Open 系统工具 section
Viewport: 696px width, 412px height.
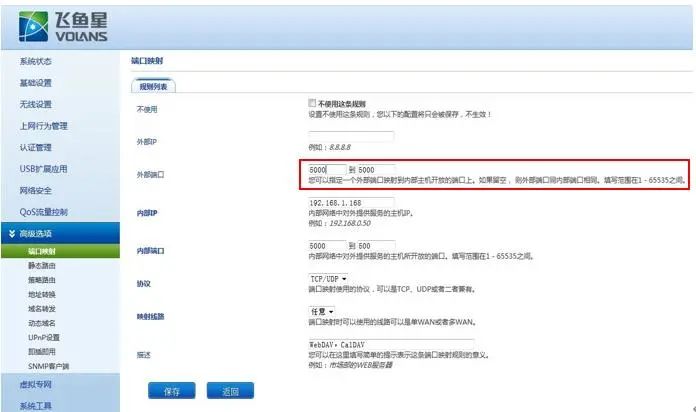(x=36, y=406)
